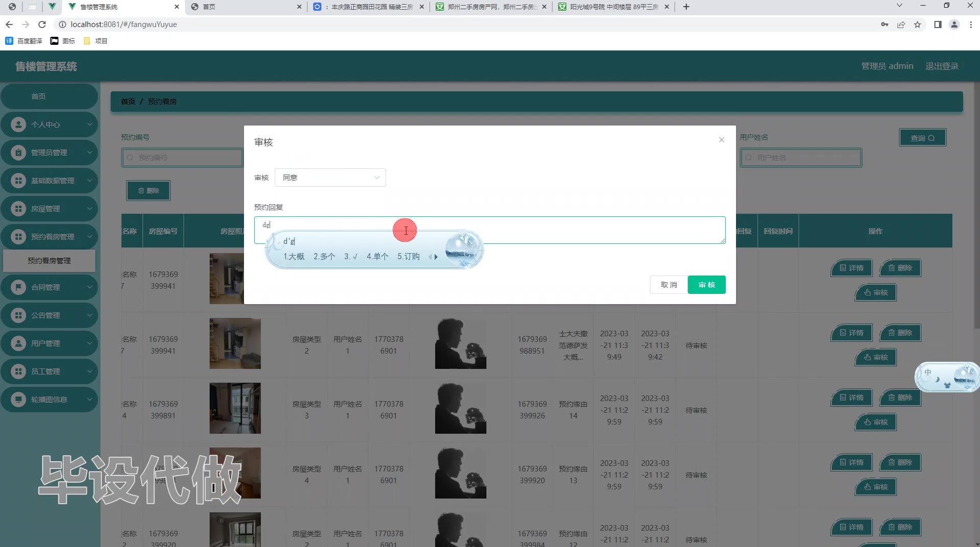
Task: Click the 公告管理 grid icon
Action: pos(18,315)
